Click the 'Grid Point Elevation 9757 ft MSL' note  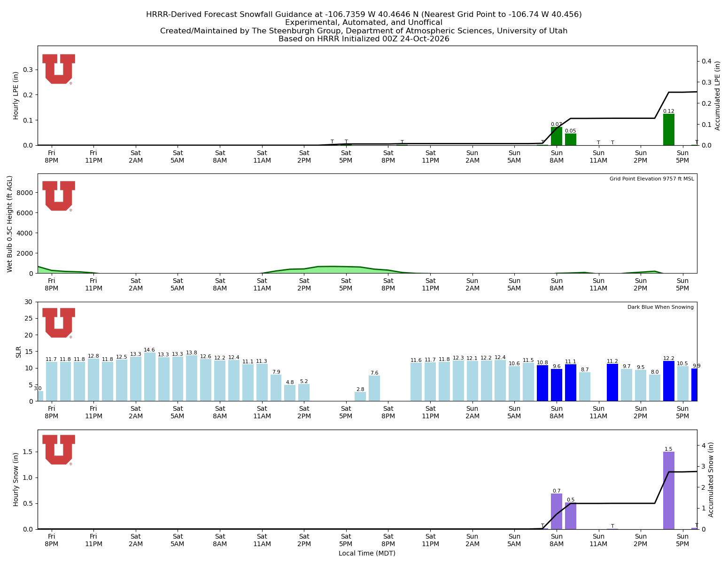pos(651,179)
